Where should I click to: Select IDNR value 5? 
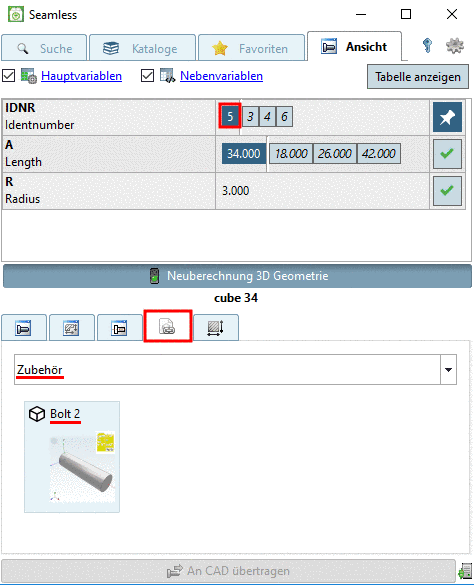tap(230, 116)
